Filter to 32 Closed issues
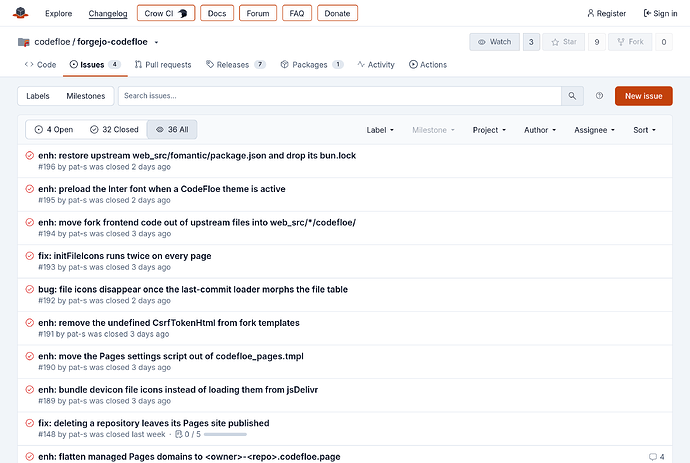The width and height of the screenshot is (690, 463). click(114, 129)
